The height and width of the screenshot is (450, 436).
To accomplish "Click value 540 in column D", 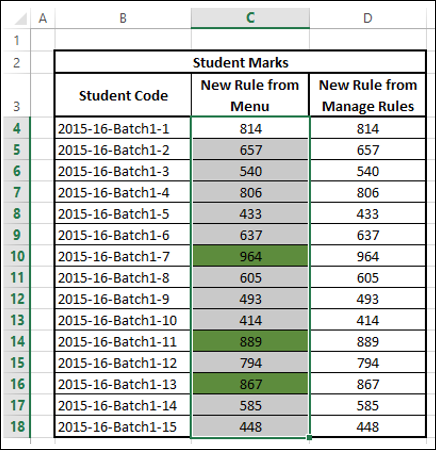I will click(x=368, y=171).
